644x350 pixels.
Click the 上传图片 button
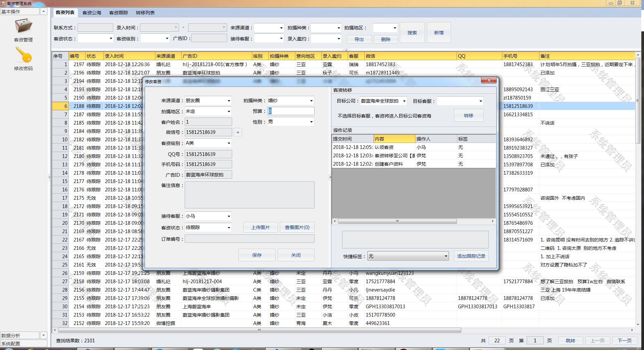pyautogui.click(x=261, y=227)
